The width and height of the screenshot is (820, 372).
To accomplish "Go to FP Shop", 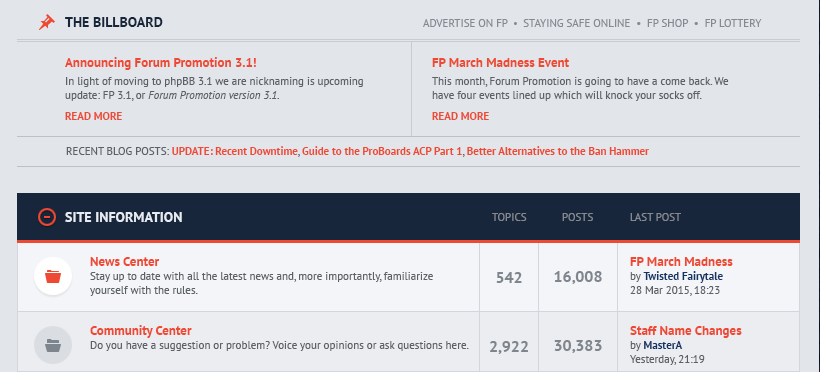I will pyautogui.click(x=667, y=23).
